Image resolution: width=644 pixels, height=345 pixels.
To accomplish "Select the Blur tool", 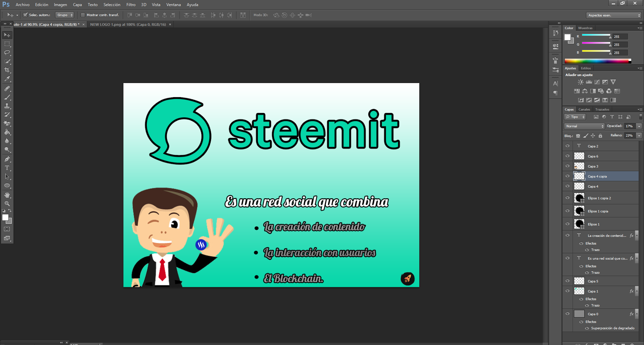I will click(x=7, y=141).
